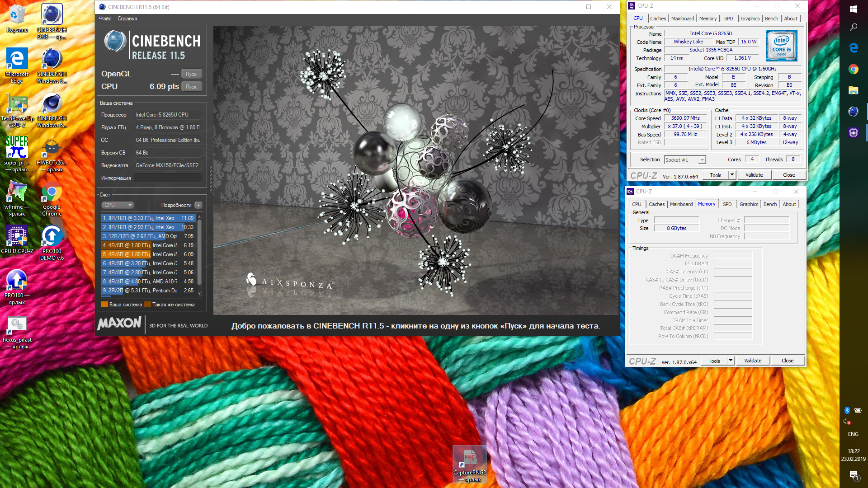Open the Файл menu in Cinebench

click(105, 19)
